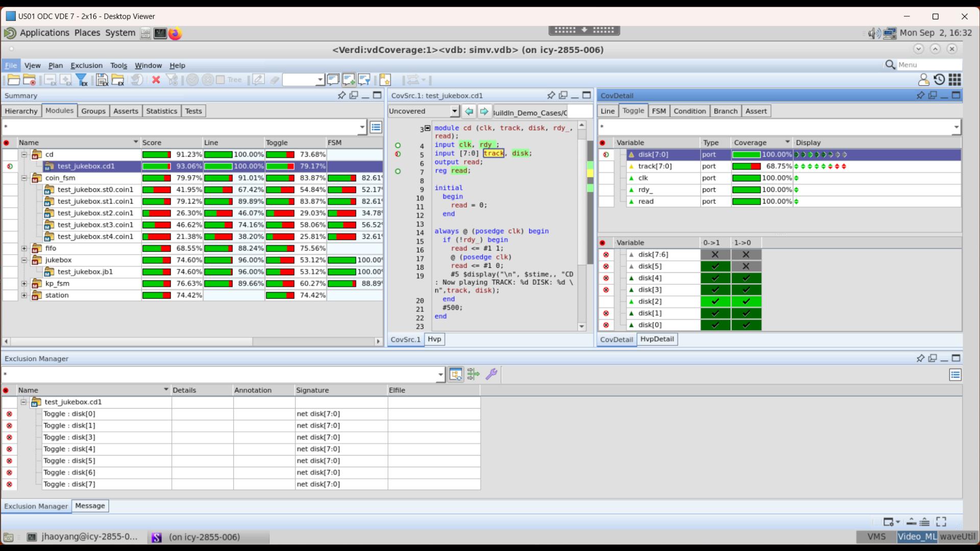Open coverage database folder icon
The width and height of the screenshot is (980, 551).
(14, 80)
